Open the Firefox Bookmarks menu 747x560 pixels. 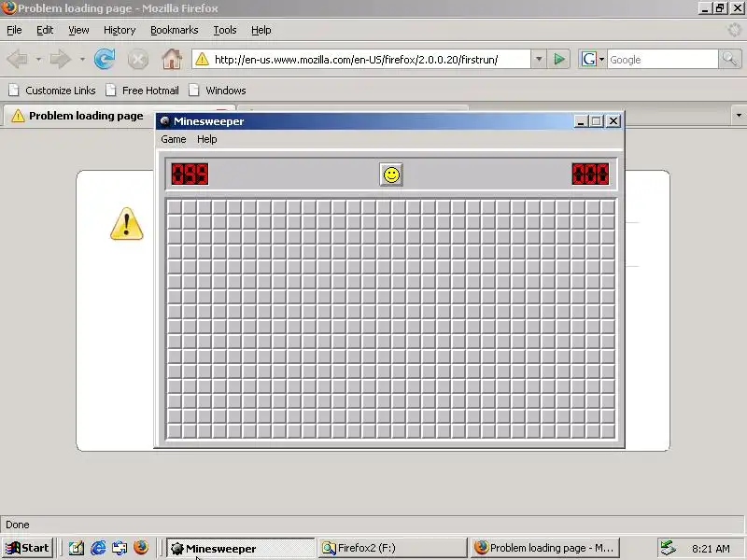(175, 30)
